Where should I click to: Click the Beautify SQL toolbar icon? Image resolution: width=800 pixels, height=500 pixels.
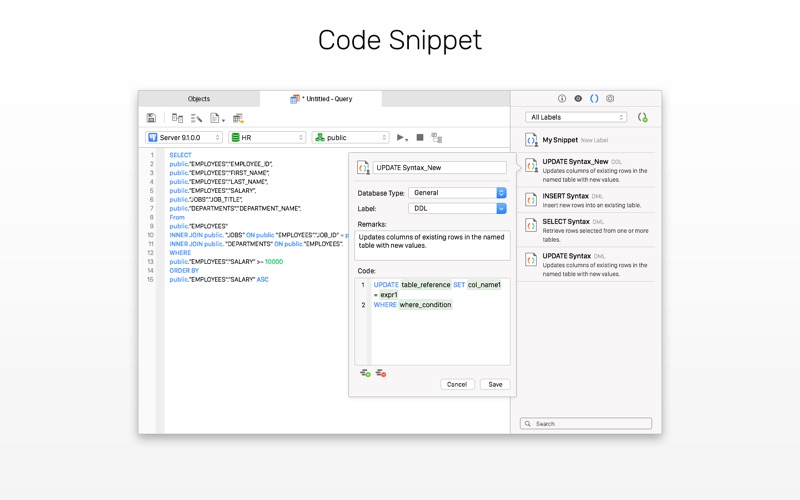click(x=196, y=118)
